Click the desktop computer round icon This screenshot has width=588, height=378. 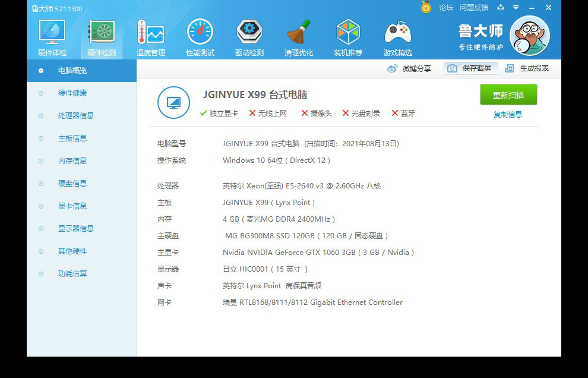click(x=173, y=102)
